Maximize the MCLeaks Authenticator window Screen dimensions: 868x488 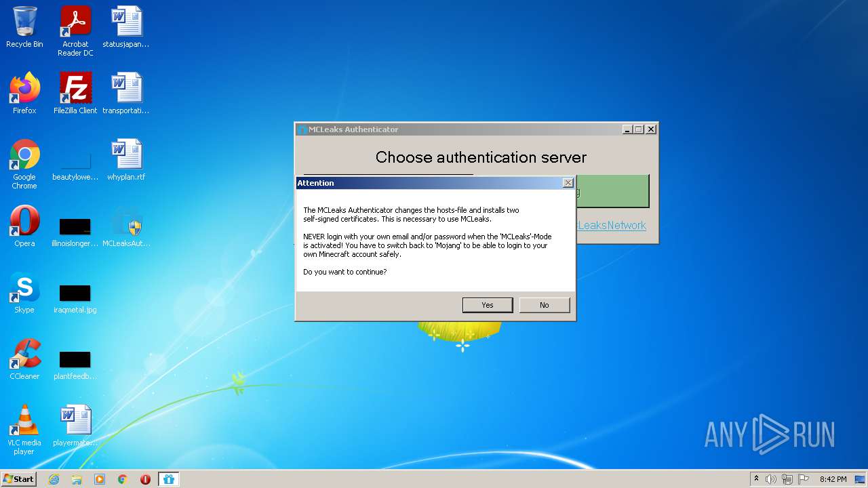639,129
